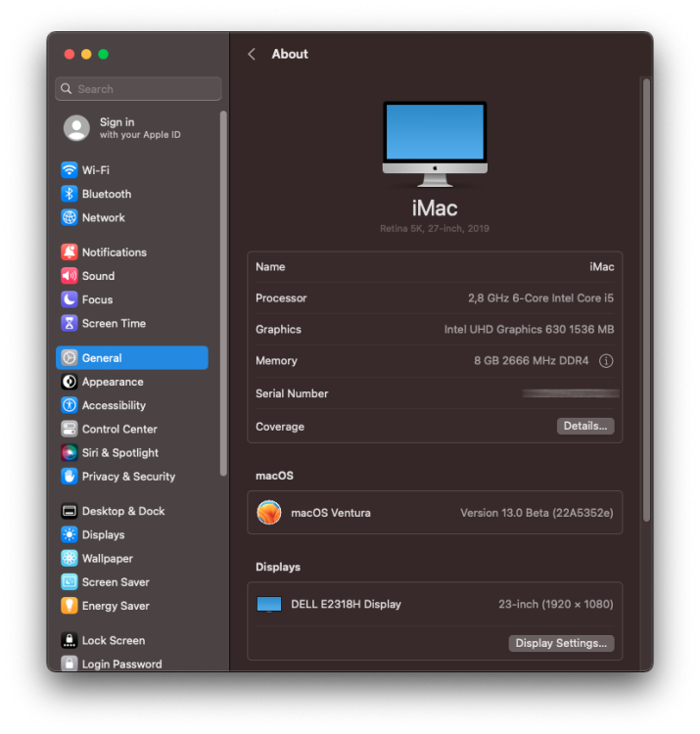Click the iMac computer image
Screen dimensions: 700x734
click(x=435, y=144)
